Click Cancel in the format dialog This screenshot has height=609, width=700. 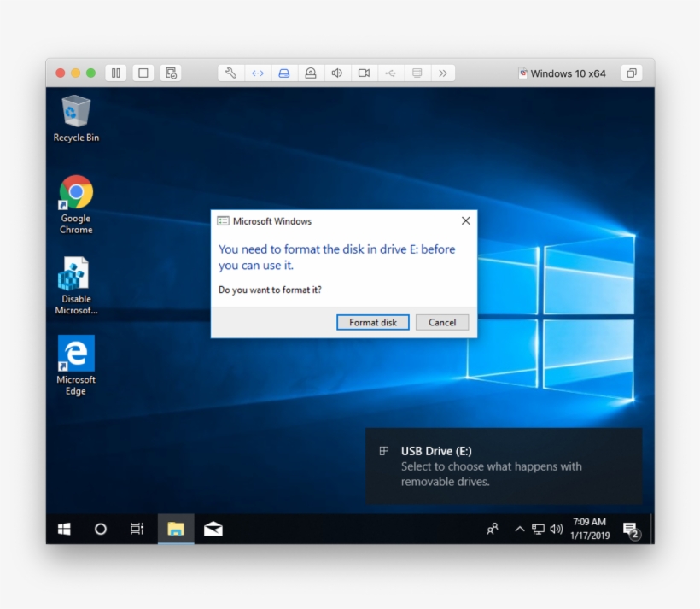coord(442,322)
